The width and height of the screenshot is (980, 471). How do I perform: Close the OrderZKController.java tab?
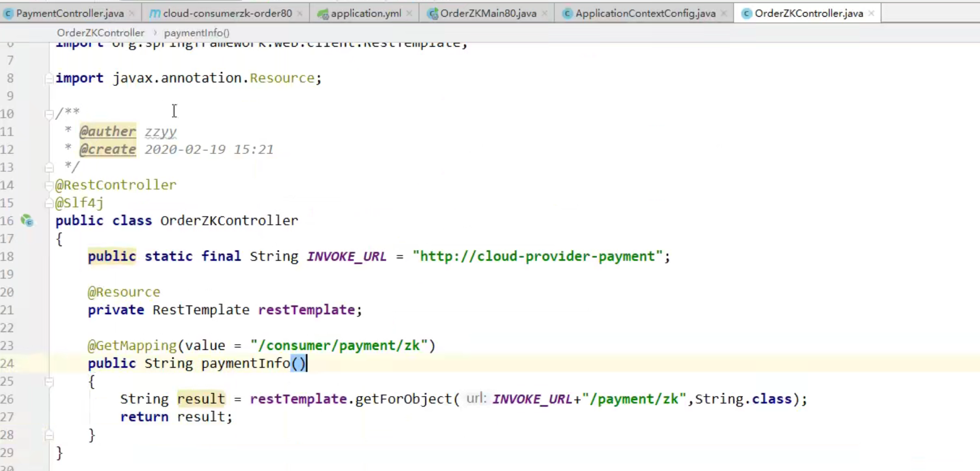[871, 13]
